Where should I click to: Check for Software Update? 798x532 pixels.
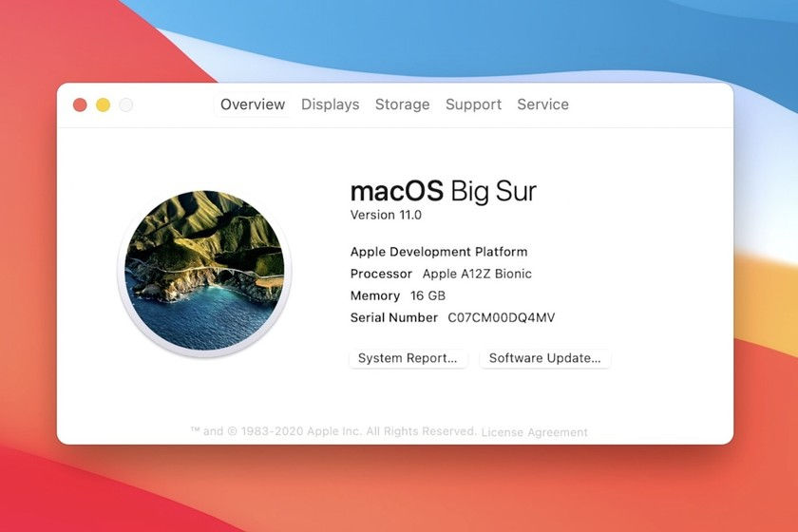[x=545, y=358]
